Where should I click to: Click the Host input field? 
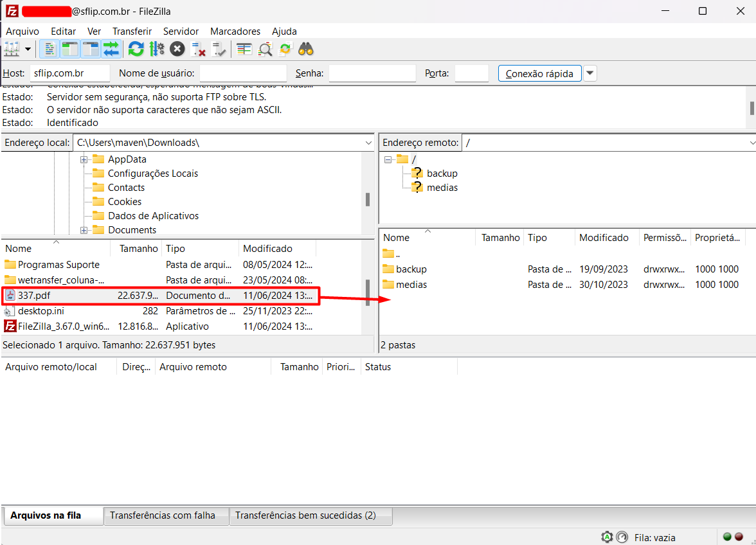click(70, 73)
